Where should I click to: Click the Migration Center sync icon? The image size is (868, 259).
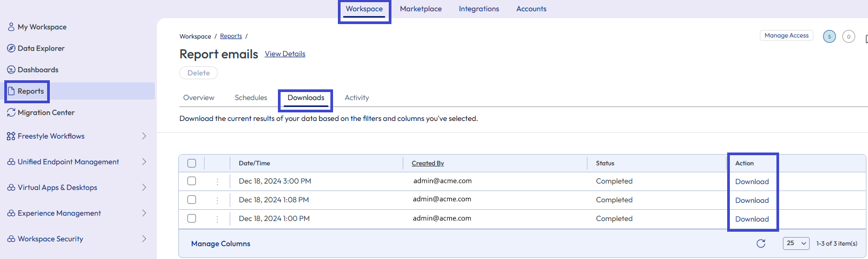11,112
